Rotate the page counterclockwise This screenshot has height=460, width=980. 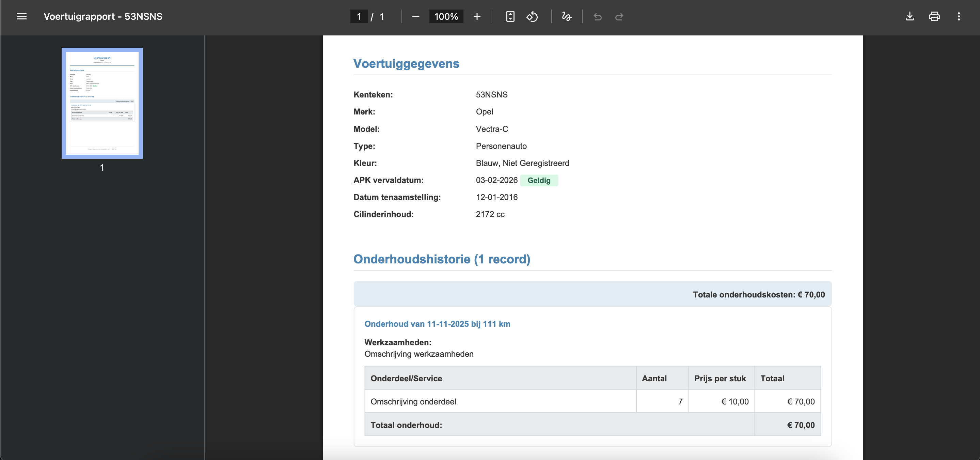pyautogui.click(x=532, y=16)
